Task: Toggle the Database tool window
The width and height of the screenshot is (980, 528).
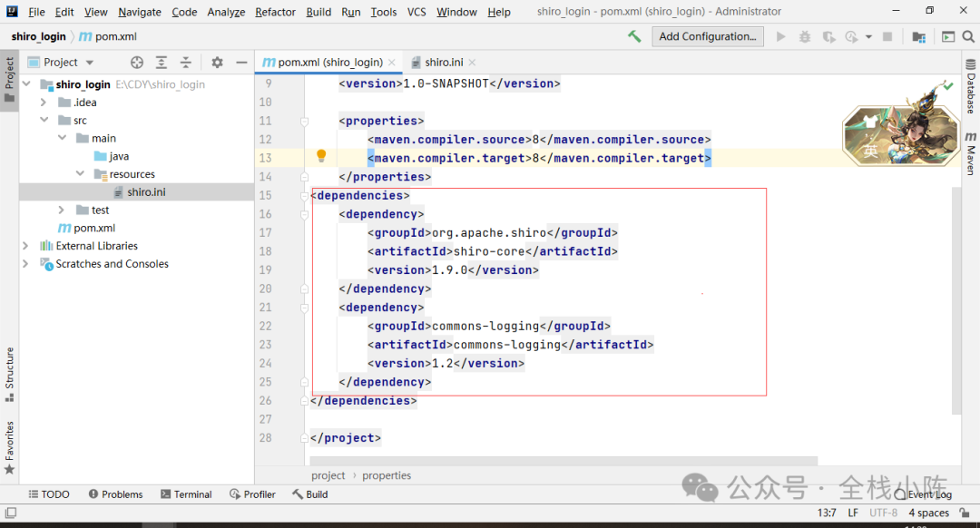Action: pyautogui.click(x=970, y=86)
